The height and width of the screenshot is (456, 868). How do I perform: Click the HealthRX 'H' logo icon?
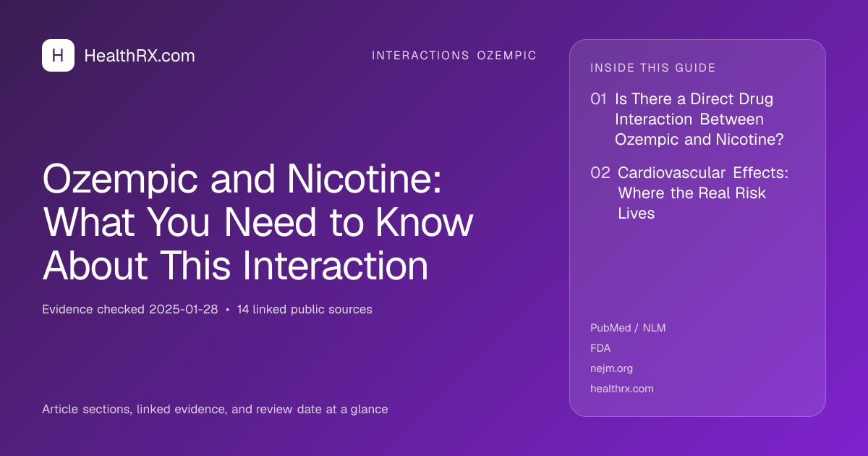pos(58,56)
